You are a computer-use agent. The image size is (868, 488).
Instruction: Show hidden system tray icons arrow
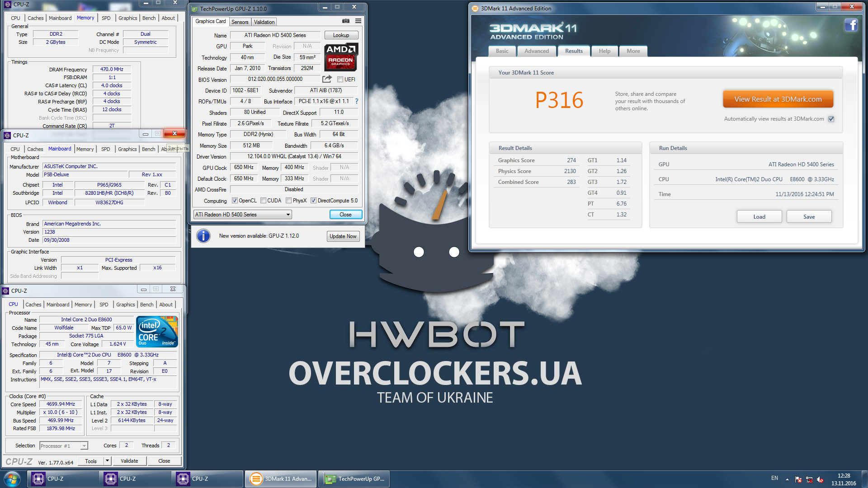coord(787,479)
